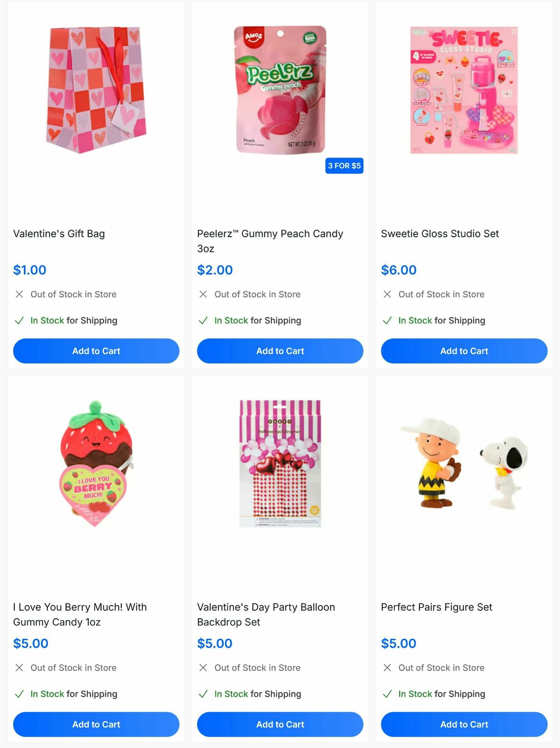Click out-of-stock X icon under Gift Bag
560x748 pixels.
point(19,294)
